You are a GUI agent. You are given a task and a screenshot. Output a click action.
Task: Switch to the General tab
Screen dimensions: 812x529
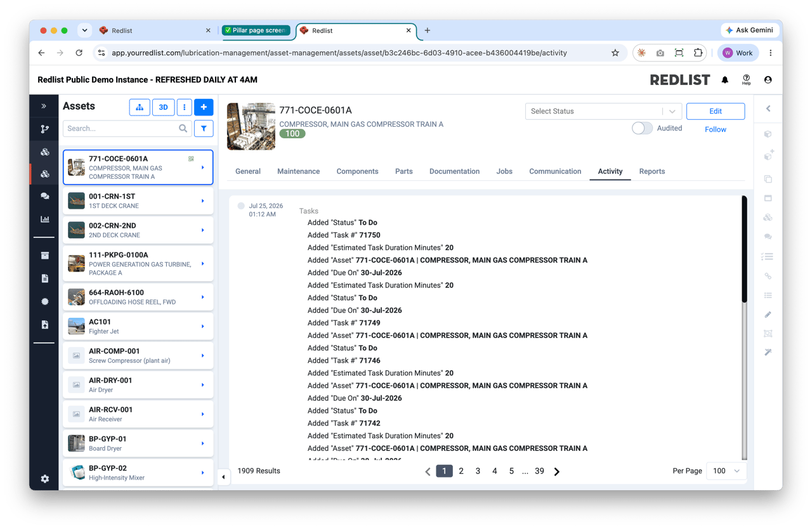tap(248, 171)
